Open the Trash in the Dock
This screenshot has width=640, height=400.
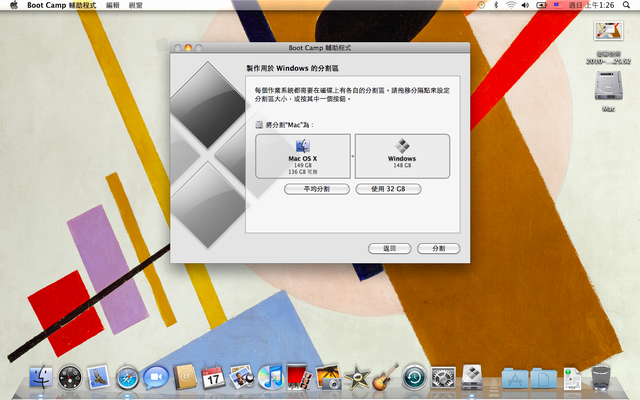click(x=601, y=378)
